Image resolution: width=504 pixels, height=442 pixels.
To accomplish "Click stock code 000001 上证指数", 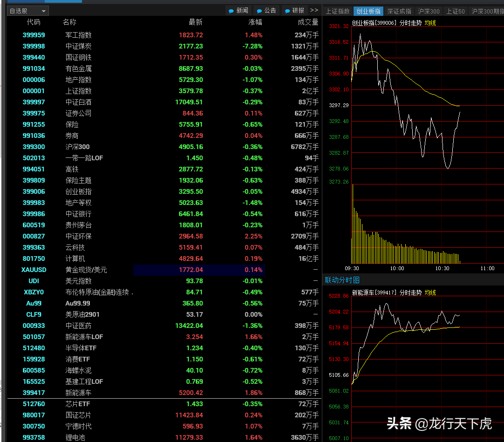I will 34,91.
